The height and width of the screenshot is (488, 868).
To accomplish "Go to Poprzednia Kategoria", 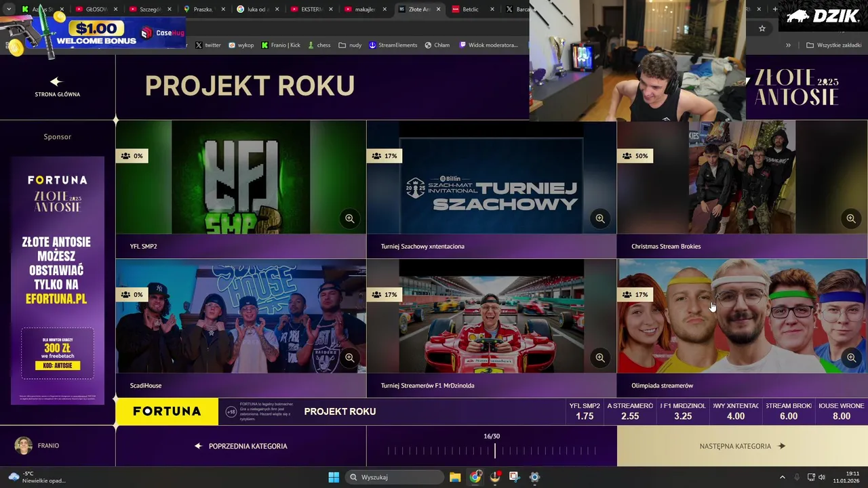I will [x=241, y=446].
